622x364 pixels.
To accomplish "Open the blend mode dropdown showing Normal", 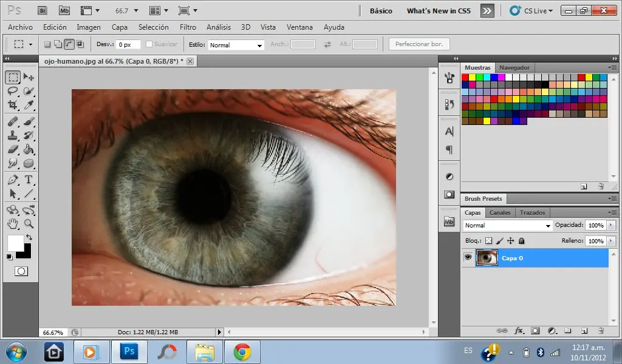I will click(507, 225).
